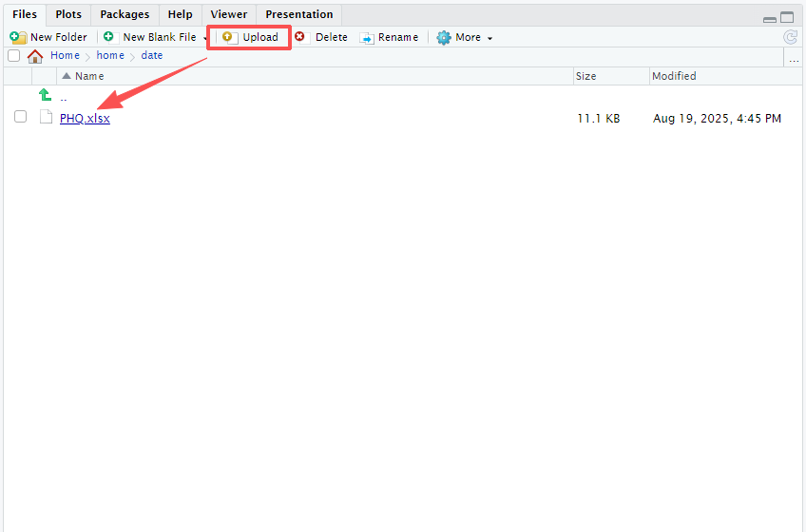806x532 pixels.
Task: Open the Help tab
Action: (x=180, y=14)
